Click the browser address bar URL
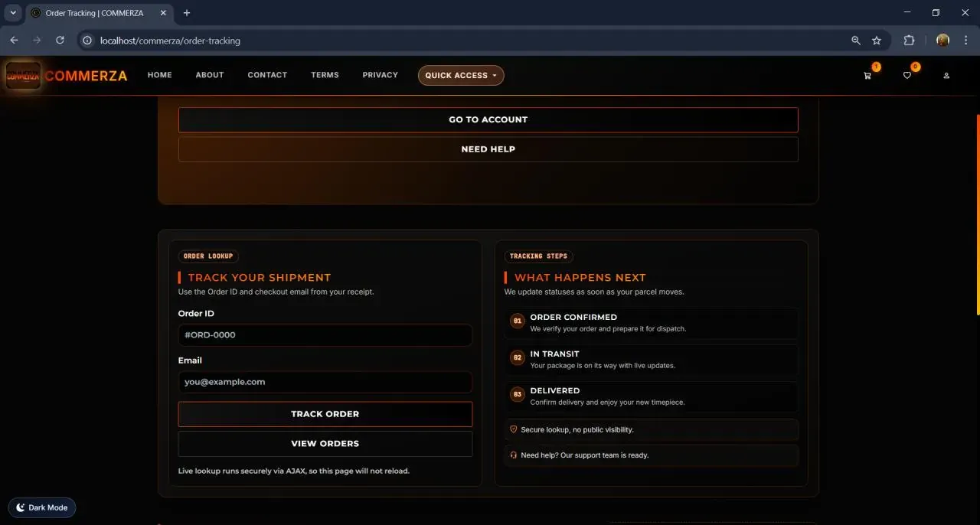The width and height of the screenshot is (980, 525). click(x=170, y=41)
